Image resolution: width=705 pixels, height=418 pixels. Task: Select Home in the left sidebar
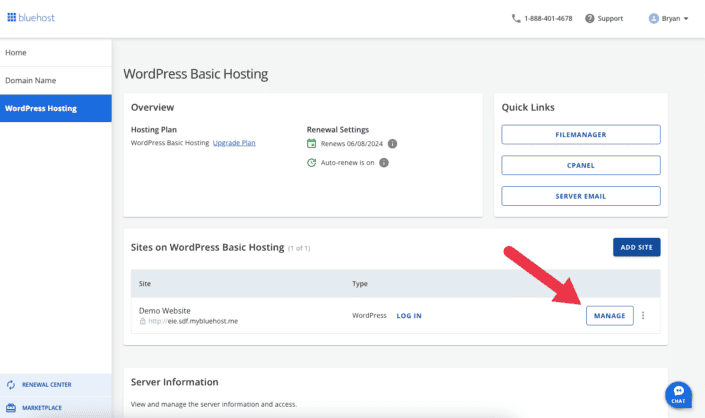pyautogui.click(x=16, y=52)
